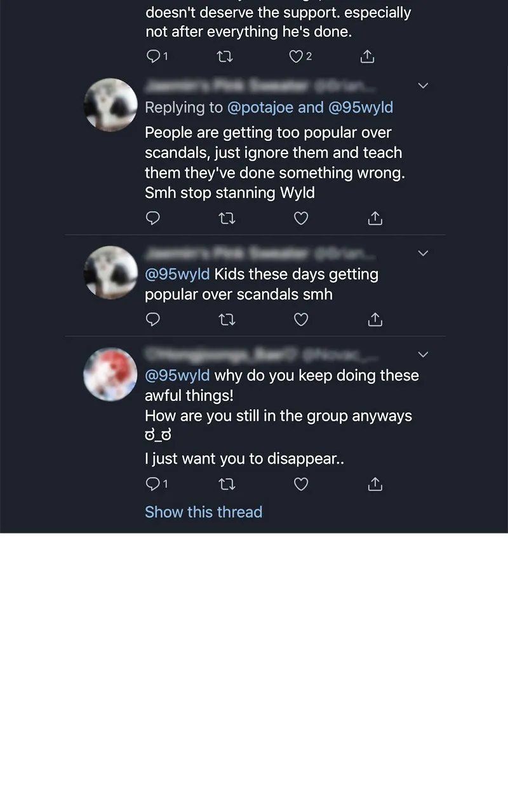Retweet the "stop stanning Wyld" tweet
The image size is (508, 812).
(227, 218)
